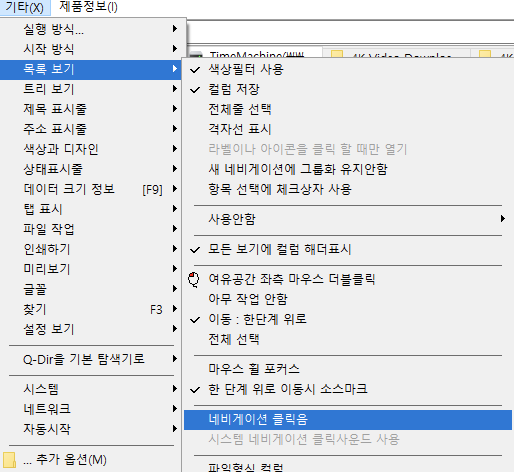
Task: Uncheck 컬럼 저장 option
Action: [x=348, y=89]
